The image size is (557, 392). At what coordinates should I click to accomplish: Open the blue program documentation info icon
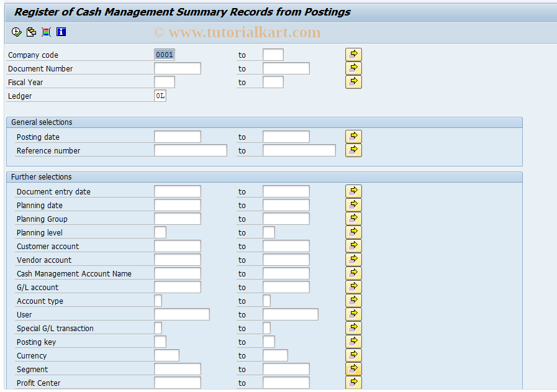pyautogui.click(x=61, y=32)
